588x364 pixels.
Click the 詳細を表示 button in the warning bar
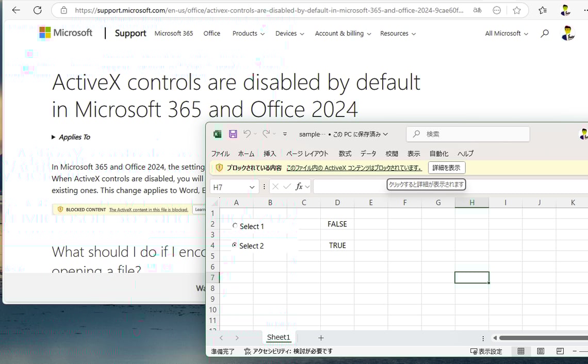tap(447, 168)
